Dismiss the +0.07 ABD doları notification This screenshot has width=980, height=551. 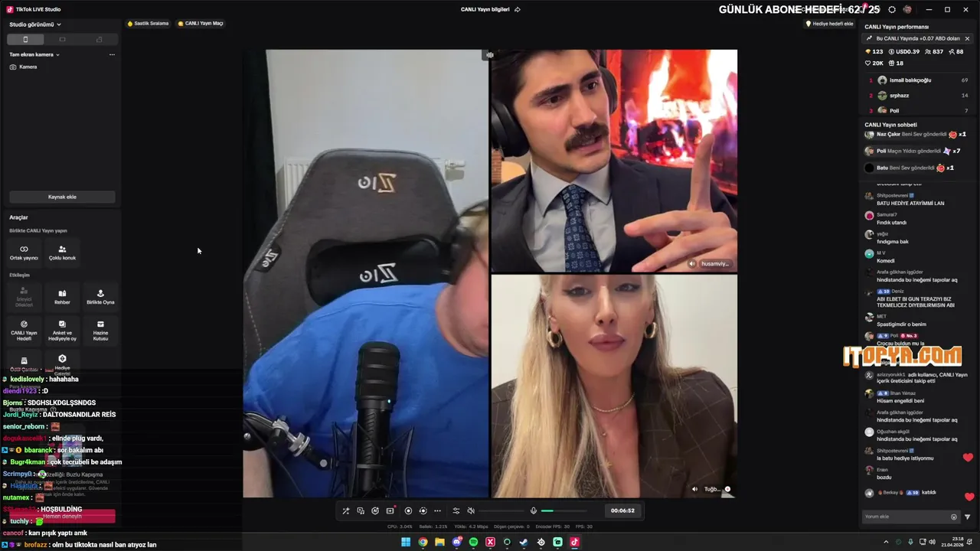click(967, 38)
